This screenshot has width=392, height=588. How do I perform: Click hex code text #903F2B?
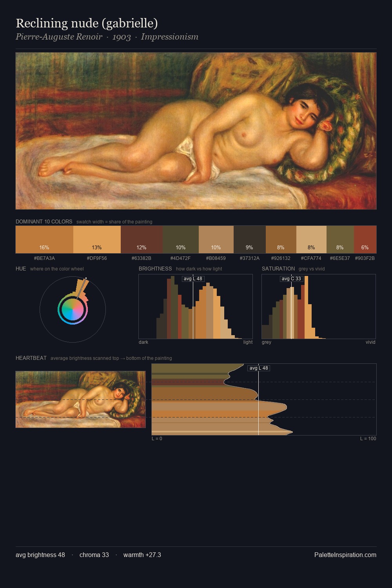[365, 258]
